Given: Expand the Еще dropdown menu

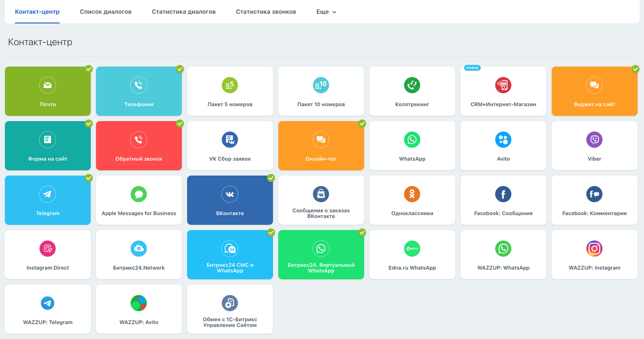Looking at the screenshot, I should tap(327, 12).
